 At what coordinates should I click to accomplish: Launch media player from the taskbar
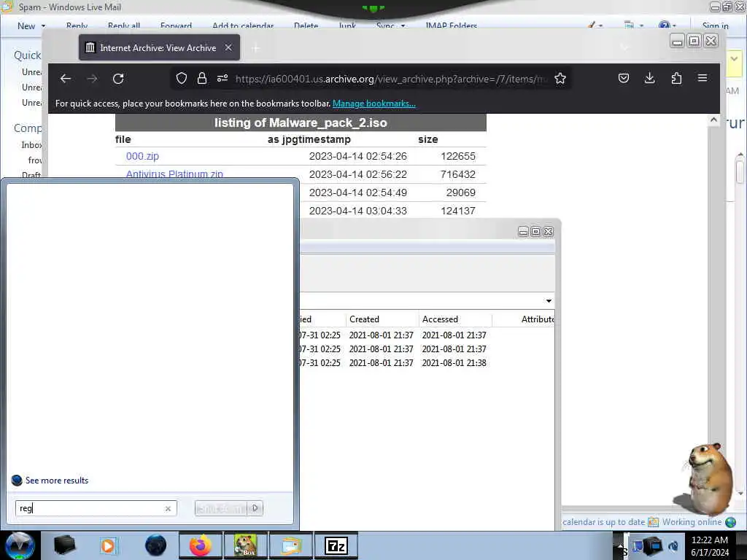pyautogui.click(x=109, y=545)
